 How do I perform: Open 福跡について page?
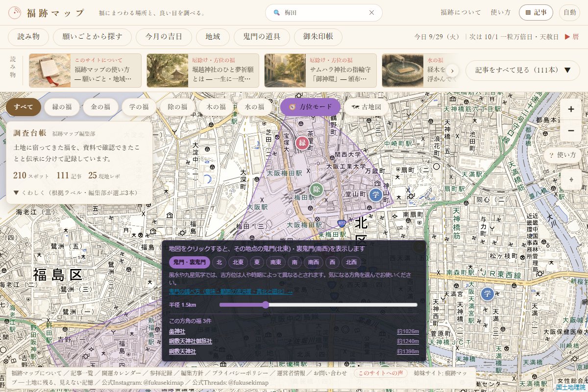click(x=461, y=13)
